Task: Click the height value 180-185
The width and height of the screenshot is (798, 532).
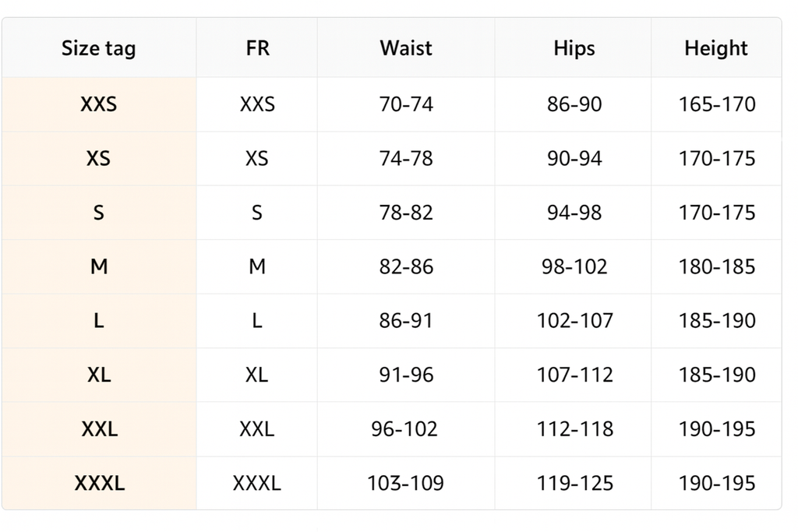Action: 716,267
